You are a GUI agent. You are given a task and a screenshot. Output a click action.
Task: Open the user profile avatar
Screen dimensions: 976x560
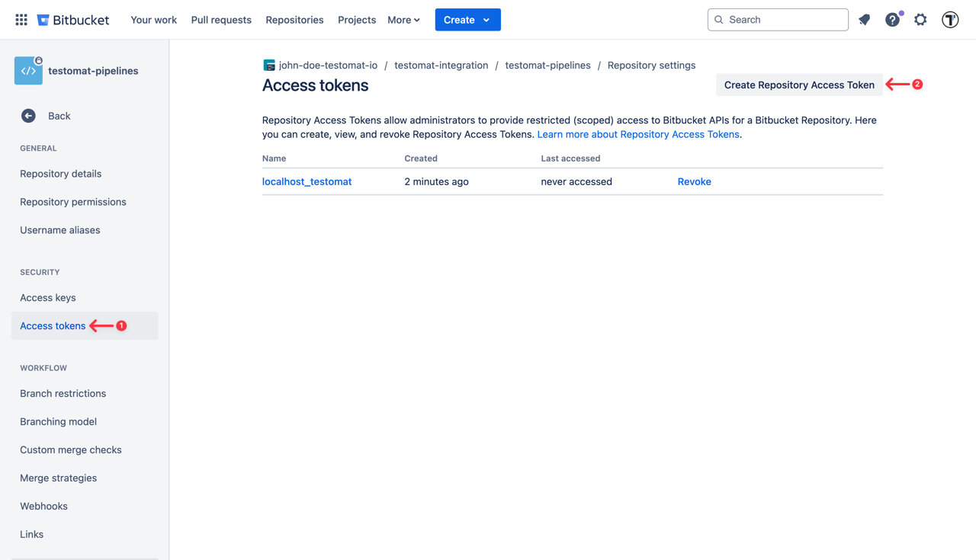[x=950, y=20]
